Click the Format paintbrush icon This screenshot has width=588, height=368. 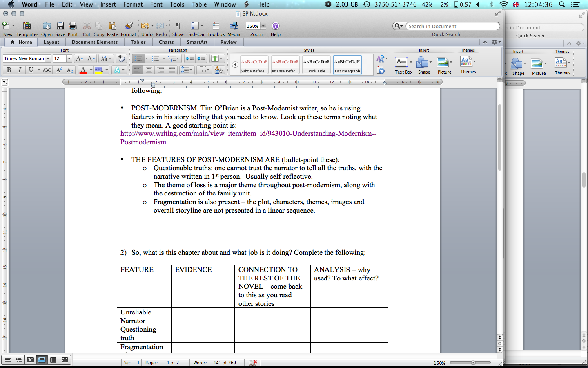[129, 26]
